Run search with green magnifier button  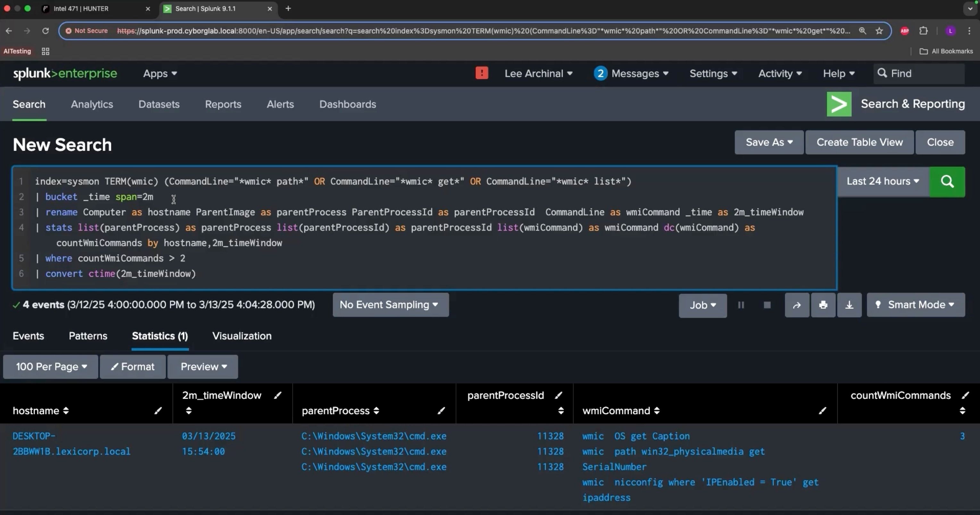tap(947, 182)
